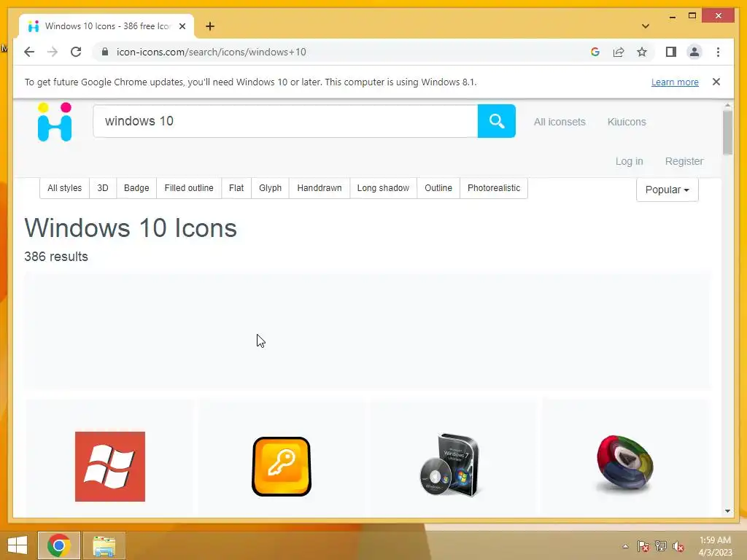Viewport: 747px width, 560px height.
Task: Open the tab search chevron
Action: point(646,26)
